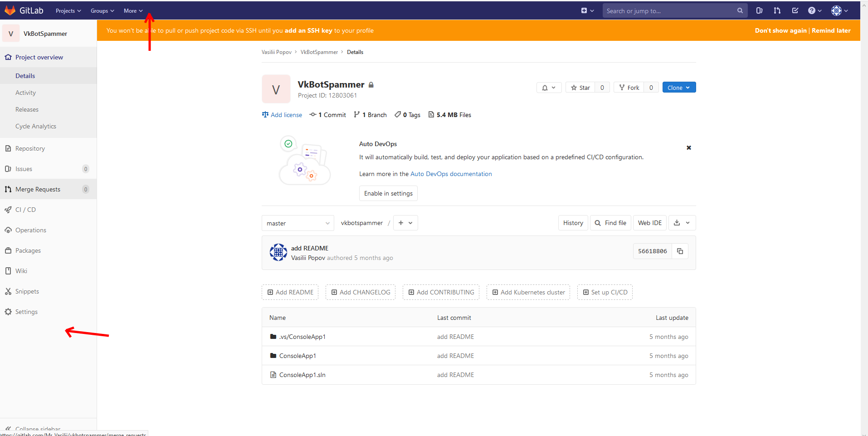Open the Help question mark menu
Viewport: 868px width, 436px height.
point(814,11)
